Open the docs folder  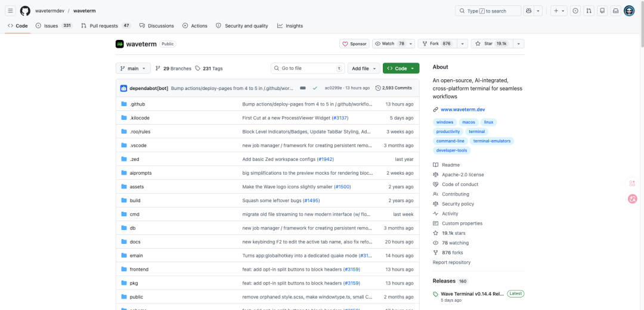135,242
